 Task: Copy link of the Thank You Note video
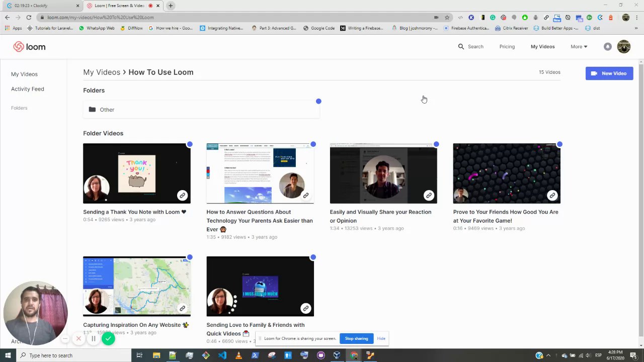click(182, 195)
